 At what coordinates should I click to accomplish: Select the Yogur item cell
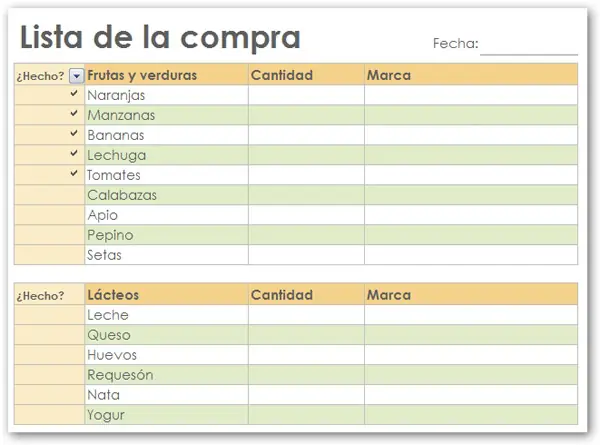[166, 415]
